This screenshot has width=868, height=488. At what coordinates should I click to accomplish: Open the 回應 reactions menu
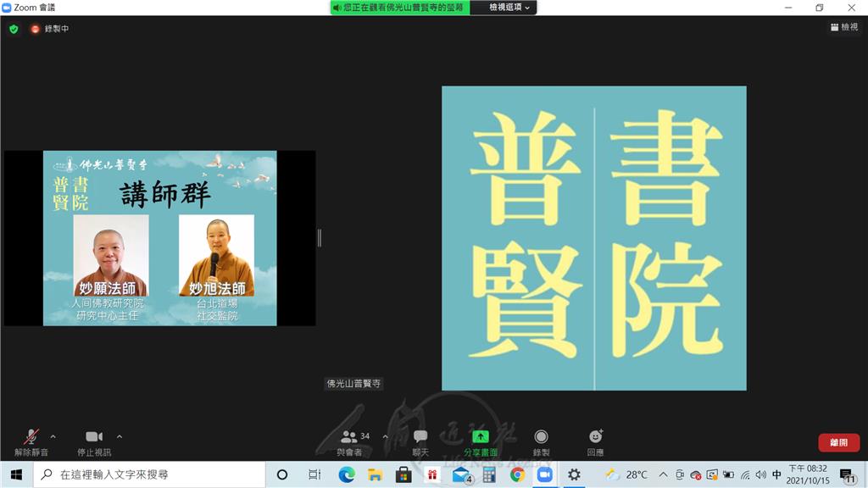(596, 442)
